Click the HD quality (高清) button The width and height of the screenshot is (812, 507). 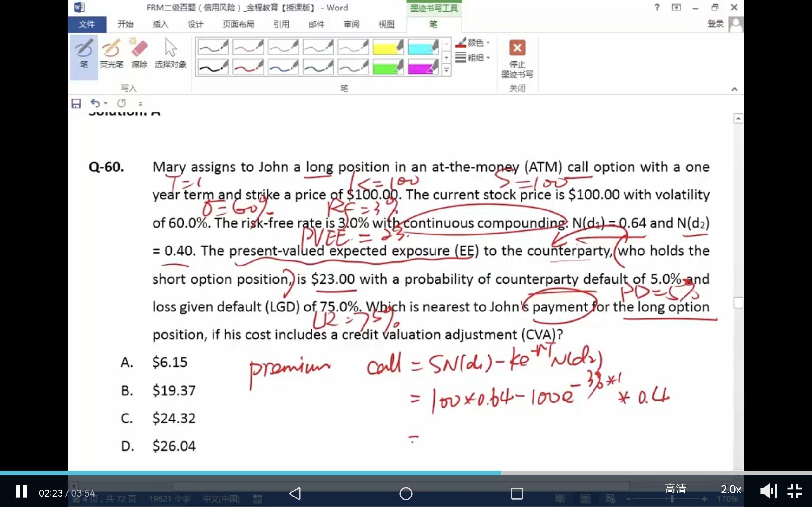coord(675,489)
